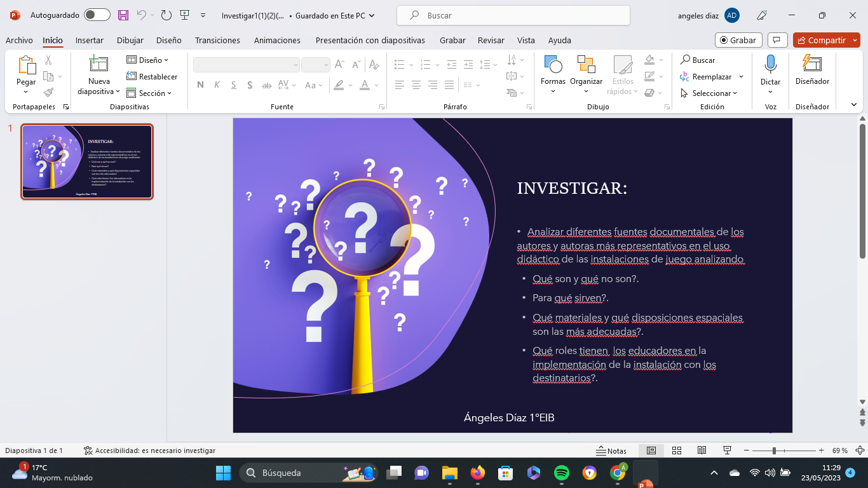The height and width of the screenshot is (488, 868).
Task: Click the Restablecer button
Action: pyautogui.click(x=153, y=77)
